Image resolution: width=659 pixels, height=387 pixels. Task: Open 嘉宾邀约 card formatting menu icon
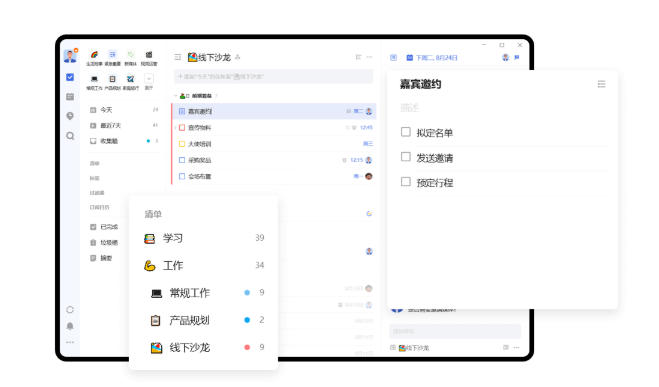(601, 84)
